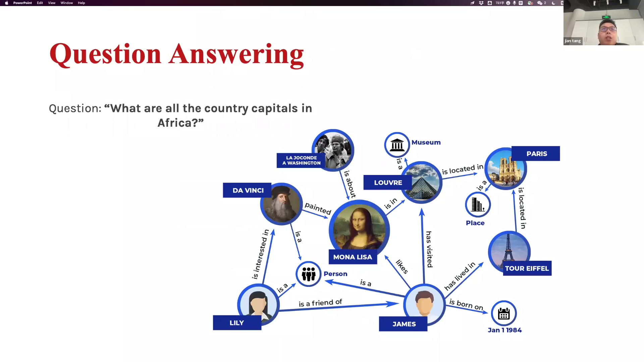Click the Museum text label
This screenshot has height=362, width=644.
tap(426, 142)
